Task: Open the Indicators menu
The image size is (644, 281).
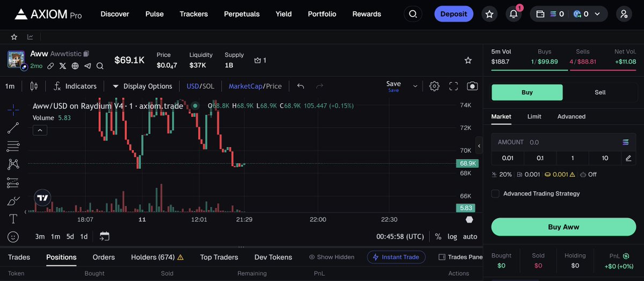Action: tap(75, 86)
